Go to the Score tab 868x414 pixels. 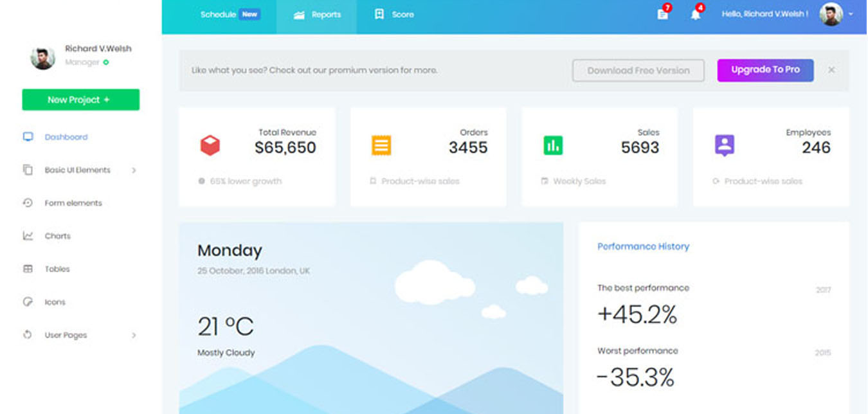[395, 14]
